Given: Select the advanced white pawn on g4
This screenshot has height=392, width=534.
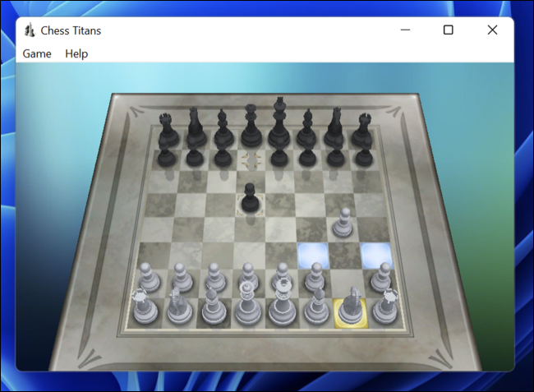Looking at the screenshot, I should (343, 223).
